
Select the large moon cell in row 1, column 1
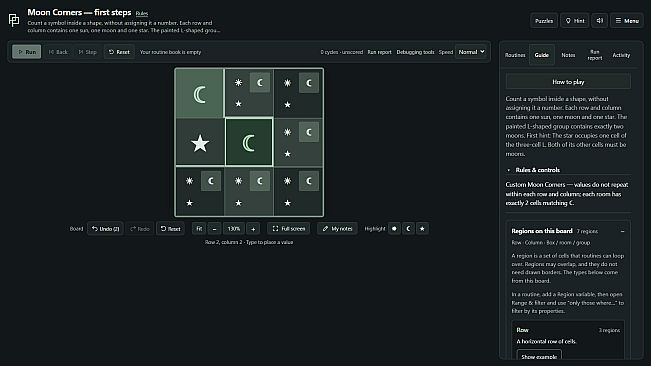pos(199,94)
